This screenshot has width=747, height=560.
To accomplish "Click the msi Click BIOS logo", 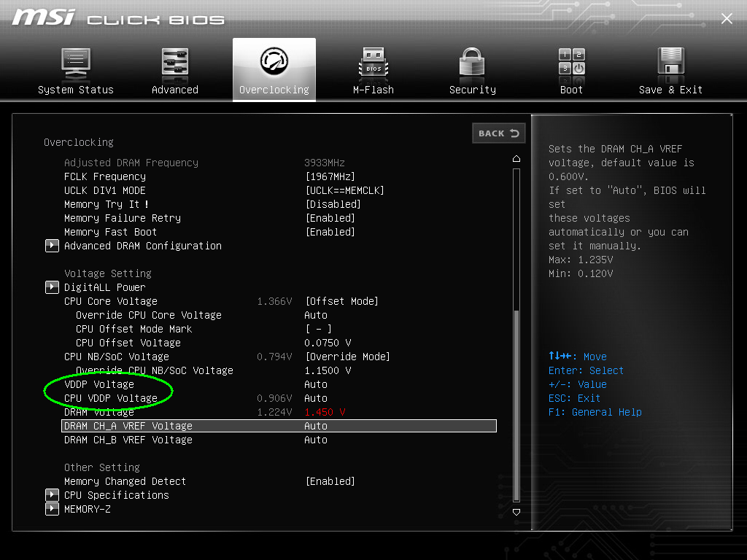I will coord(118,17).
